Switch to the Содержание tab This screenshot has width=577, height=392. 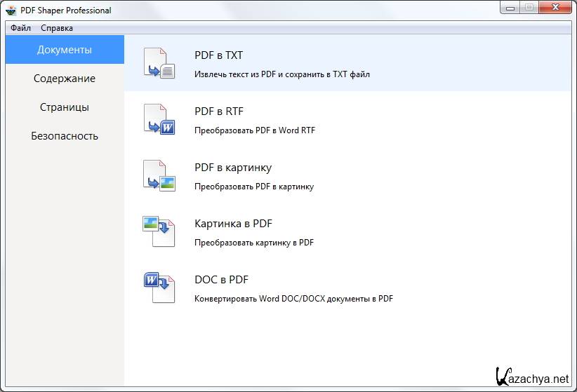coord(65,79)
